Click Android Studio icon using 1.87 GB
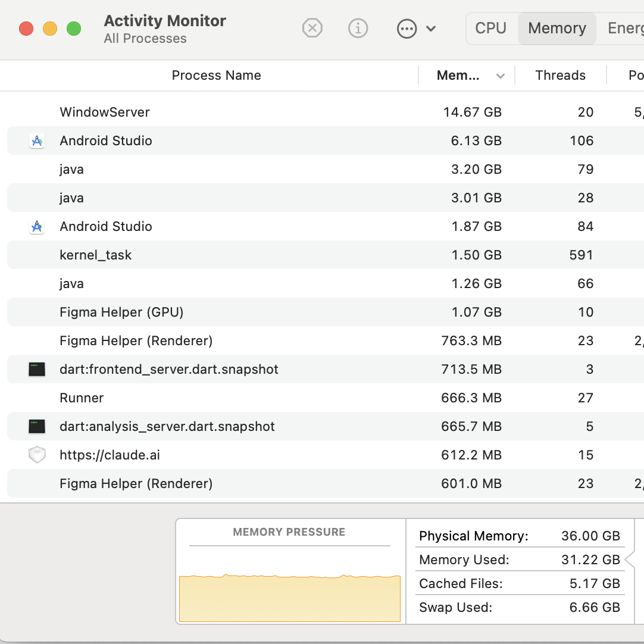This screenshot has height=644, width=644. click(x=37, y=227)
